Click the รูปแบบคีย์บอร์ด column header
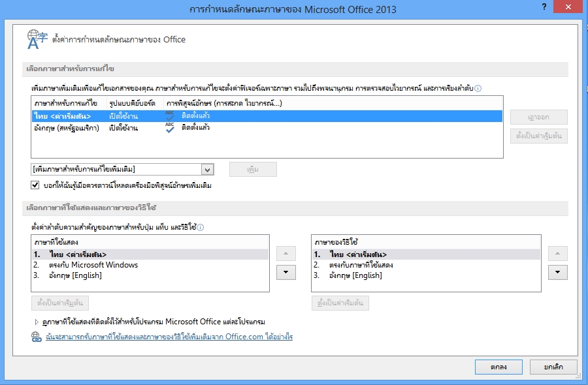Image resolution: width=588 pixels, height=385 pixels. pyautogui.click(x=135, y=103)
